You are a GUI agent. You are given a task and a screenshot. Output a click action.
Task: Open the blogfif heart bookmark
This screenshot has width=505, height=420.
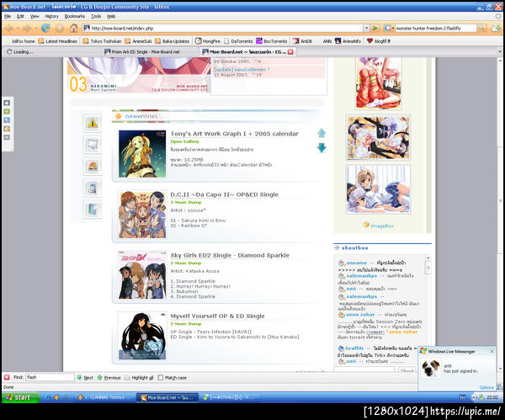point(379,41)
